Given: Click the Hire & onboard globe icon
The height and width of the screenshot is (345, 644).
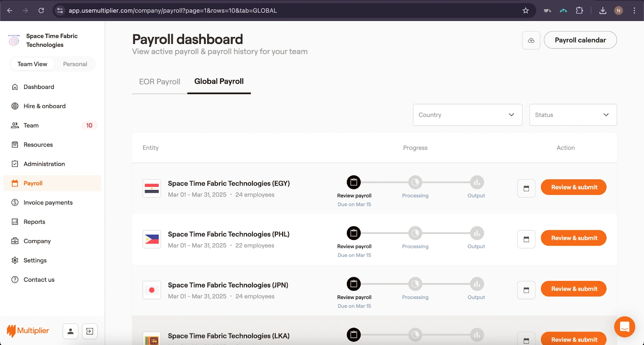Looking at the screenshot, I should pos(15,106).
